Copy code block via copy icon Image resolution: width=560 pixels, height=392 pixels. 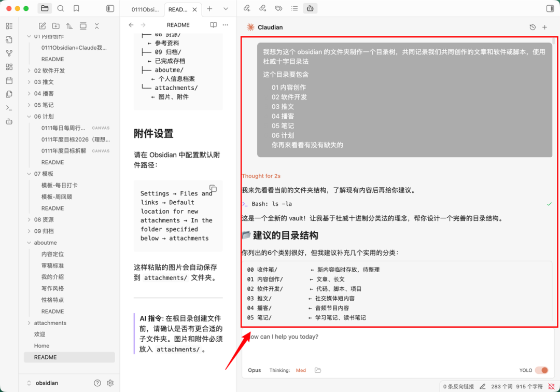point(213,190)
